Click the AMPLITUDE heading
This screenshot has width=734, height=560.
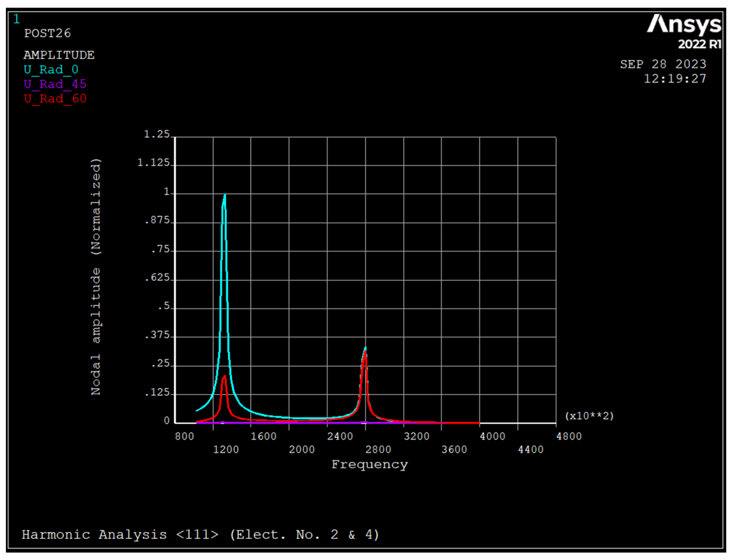(59, 55)
